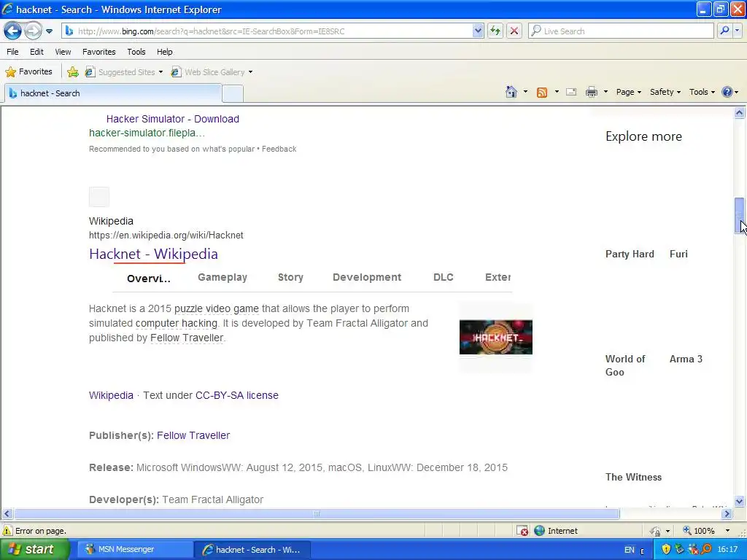Viewport: 747px width, 560px height.
Task: Click the RSS Feeds icon
Action: (542, 93)
